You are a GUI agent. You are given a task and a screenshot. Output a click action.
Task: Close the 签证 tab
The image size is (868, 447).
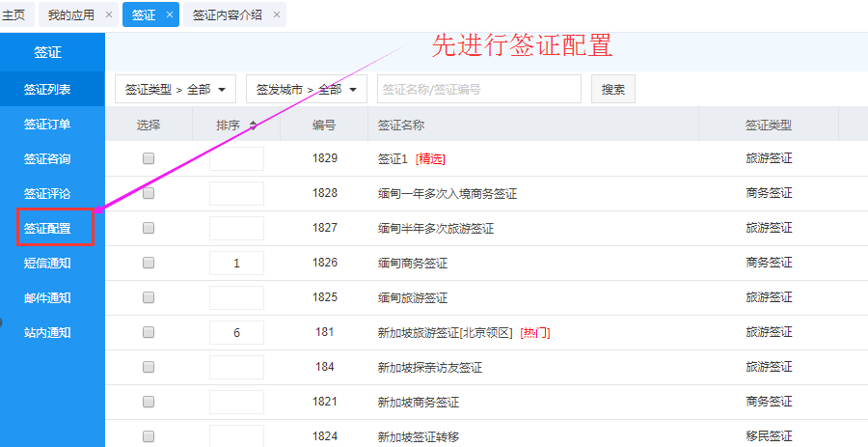(x=170, y=14)
